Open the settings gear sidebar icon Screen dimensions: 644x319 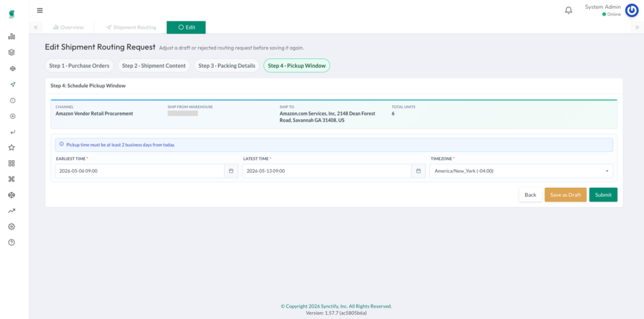point(11,226)
